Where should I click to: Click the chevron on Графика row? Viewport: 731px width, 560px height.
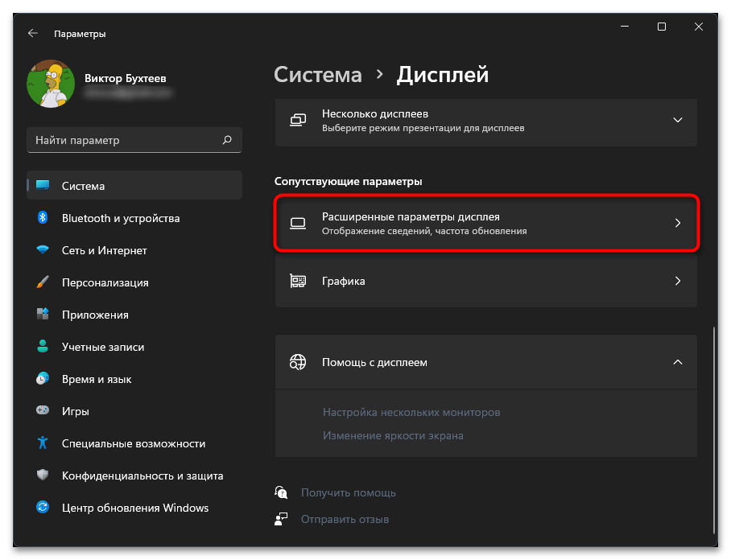pos(678,281)
